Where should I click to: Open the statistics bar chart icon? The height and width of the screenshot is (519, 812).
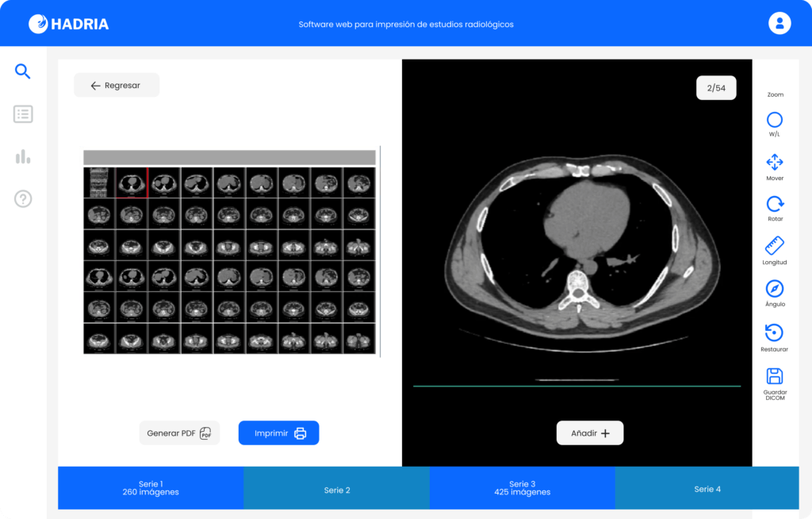tap(23, 156)
